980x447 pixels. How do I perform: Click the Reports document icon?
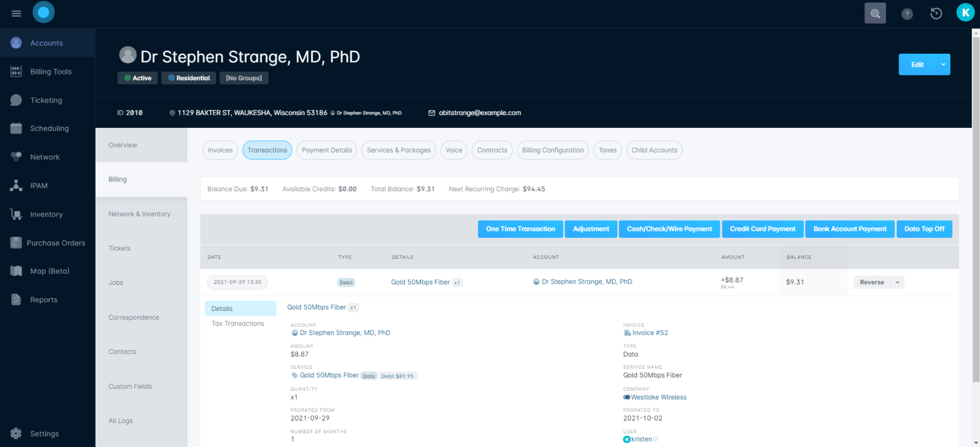(16, 299)
